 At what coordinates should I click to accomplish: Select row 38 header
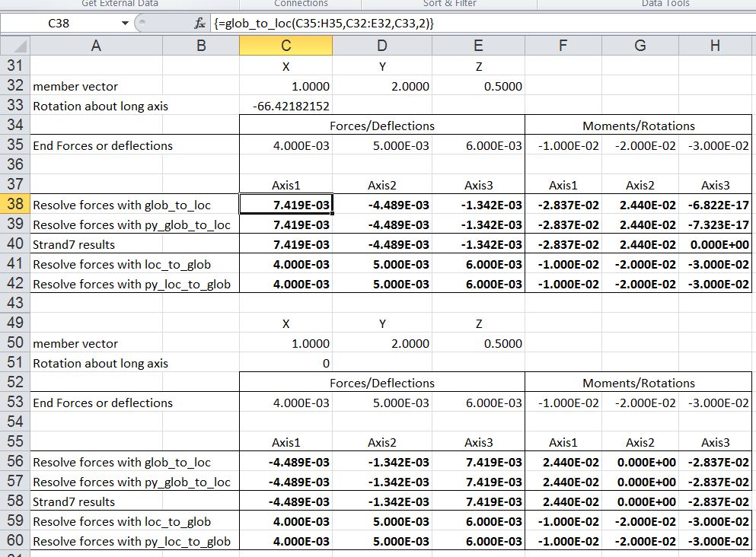point(14,205)
